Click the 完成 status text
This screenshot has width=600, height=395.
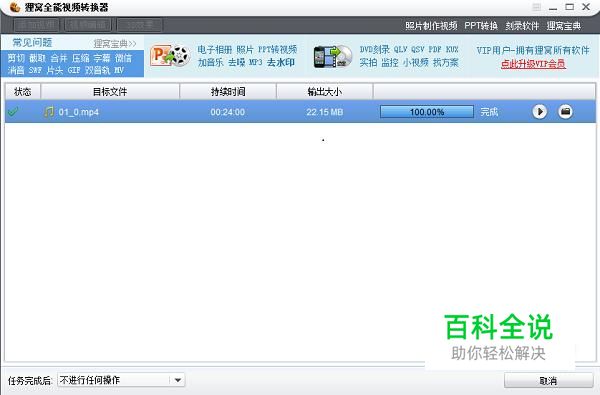click(x=489, y=112)
